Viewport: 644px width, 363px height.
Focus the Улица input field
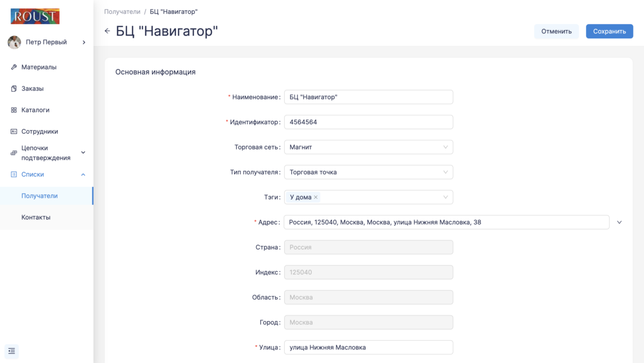pos(369,347)
